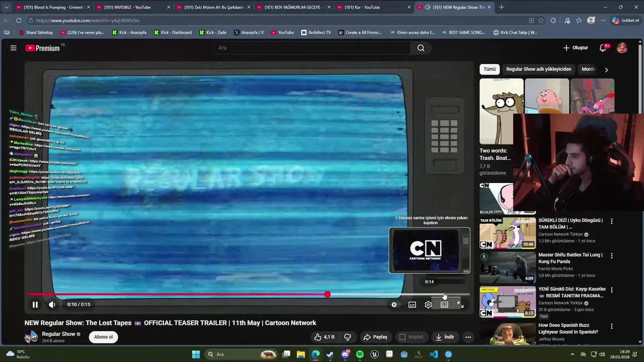This screenshot has width=644, height=362.
Task: Open the Windows Start menu
Action: click(x=196, y=354)
